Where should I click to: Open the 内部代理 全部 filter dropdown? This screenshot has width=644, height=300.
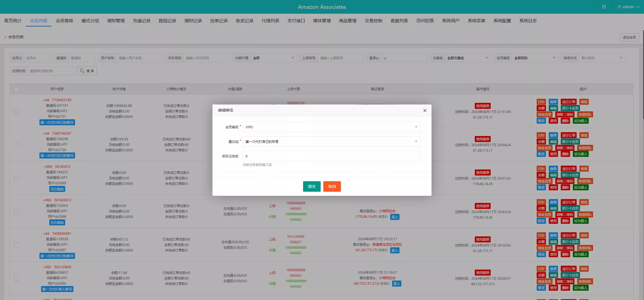point(273,58)
